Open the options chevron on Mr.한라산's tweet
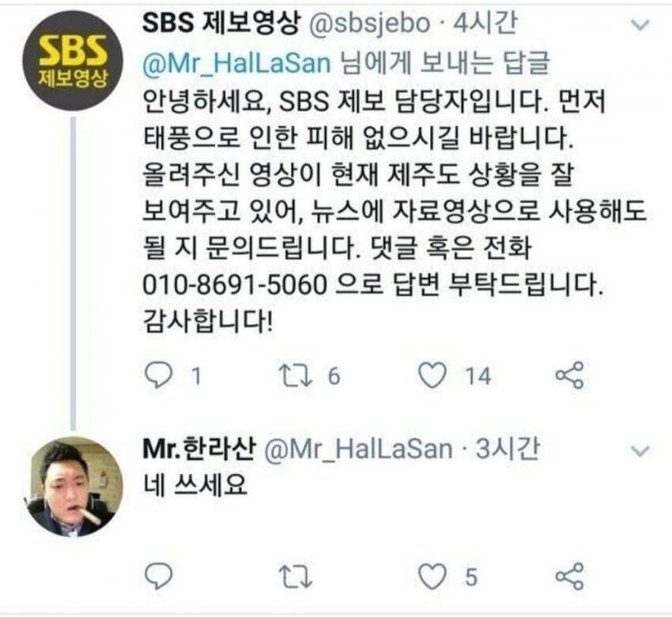The height and width of the screenshot is (617, 672). [x=640, y=450]
